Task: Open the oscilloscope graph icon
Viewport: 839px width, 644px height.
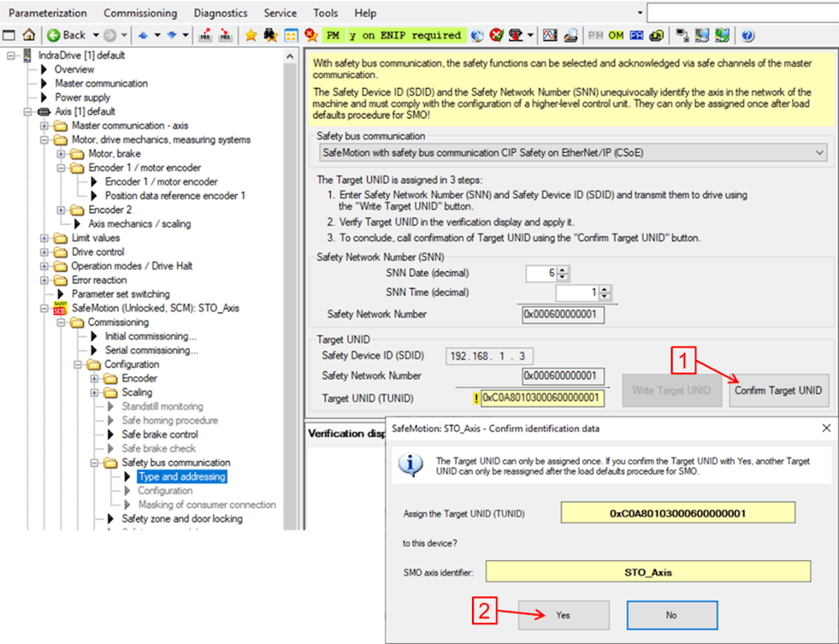Action: click(x=550, y=35)
